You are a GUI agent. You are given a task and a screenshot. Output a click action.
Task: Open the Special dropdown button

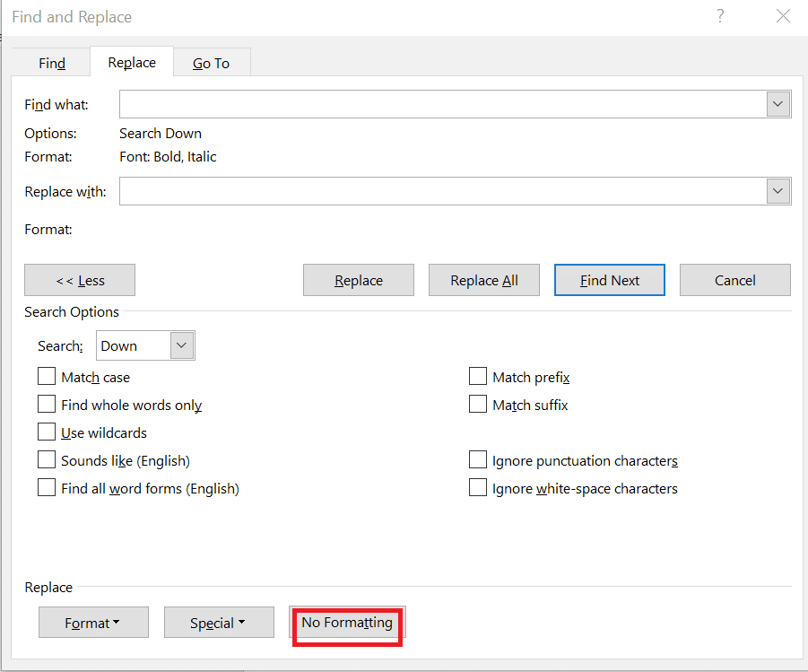point(219,623)
